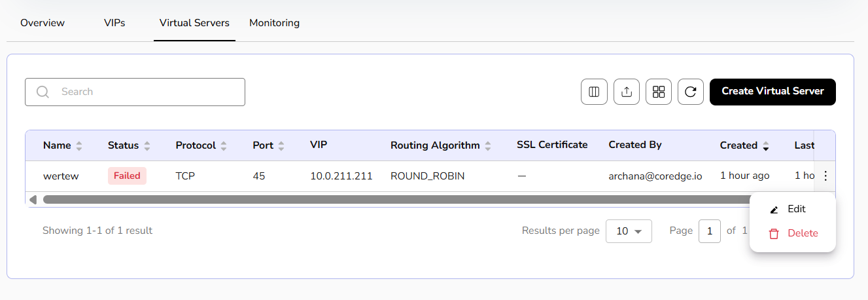Sort by Protocol column arrows
The height and width of the screenshot is (300, 868).
[224, 146]
